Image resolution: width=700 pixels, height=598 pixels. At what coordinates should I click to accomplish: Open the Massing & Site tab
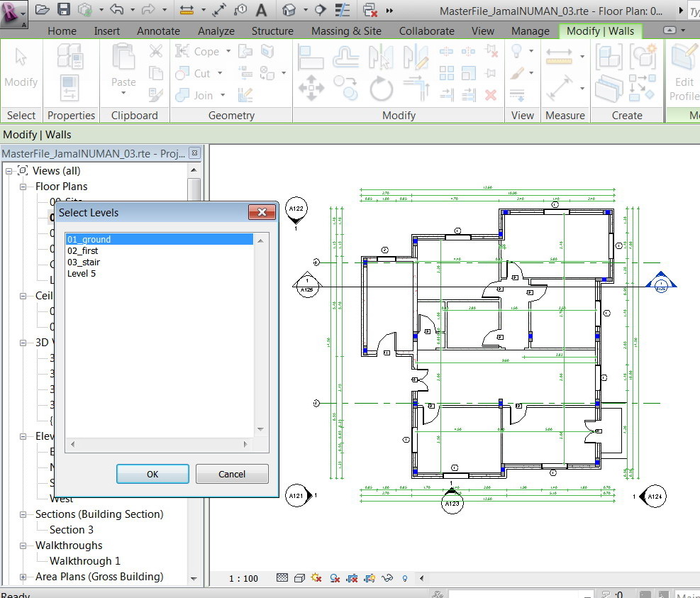(346, 31)
